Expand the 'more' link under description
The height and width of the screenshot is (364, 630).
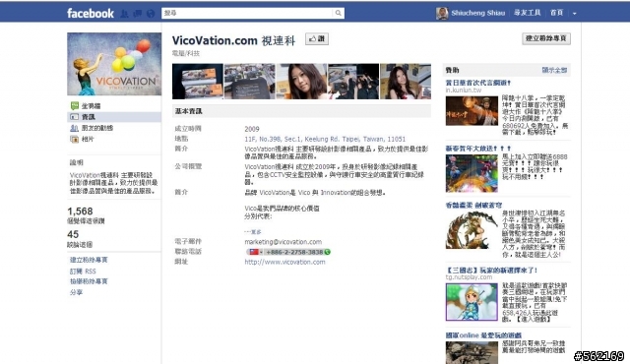pos(253,232)
